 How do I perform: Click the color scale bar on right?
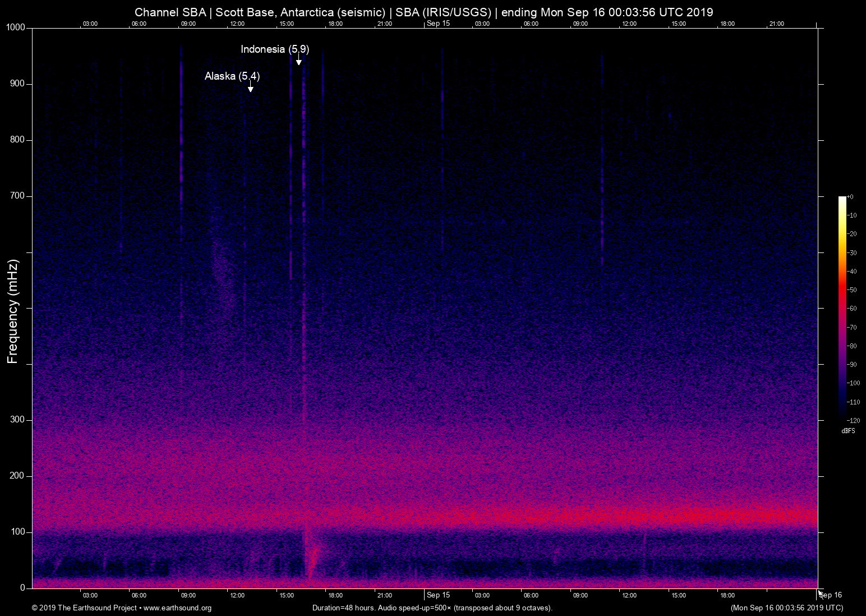(842, 307)
